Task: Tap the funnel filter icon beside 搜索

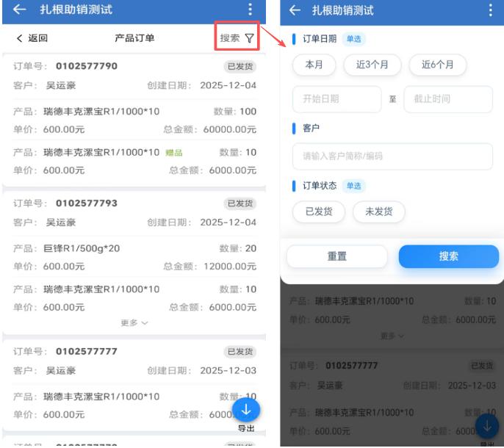Action: (x=250, y=38)
